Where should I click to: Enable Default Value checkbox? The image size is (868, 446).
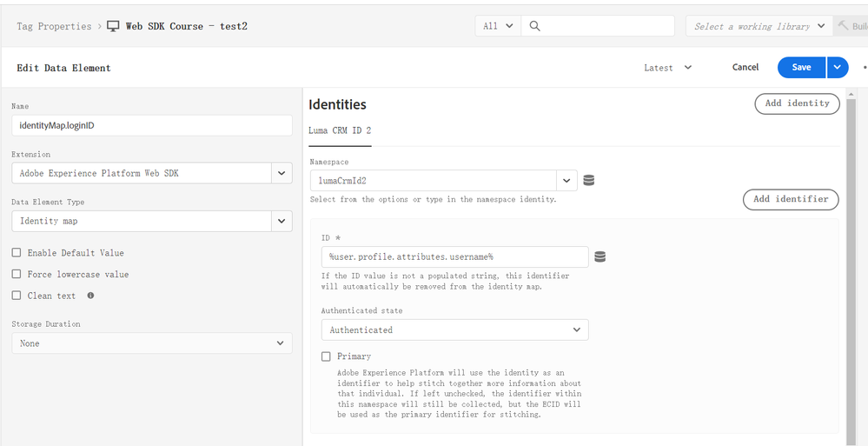[x=17, y=253]
